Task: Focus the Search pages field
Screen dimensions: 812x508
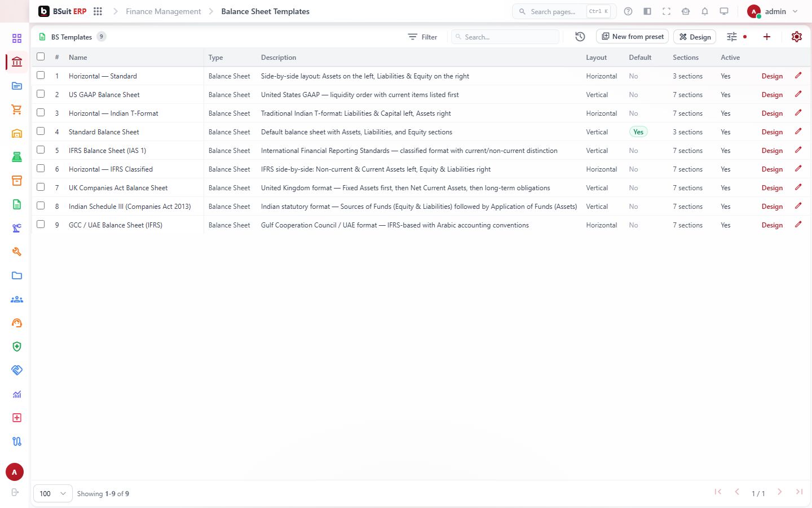Action: click(564, 11)
